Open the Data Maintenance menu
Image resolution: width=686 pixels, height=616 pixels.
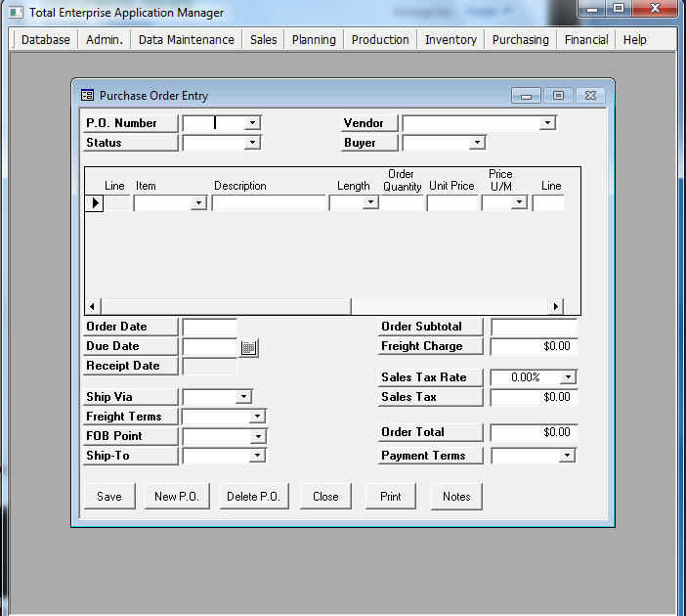187,40
